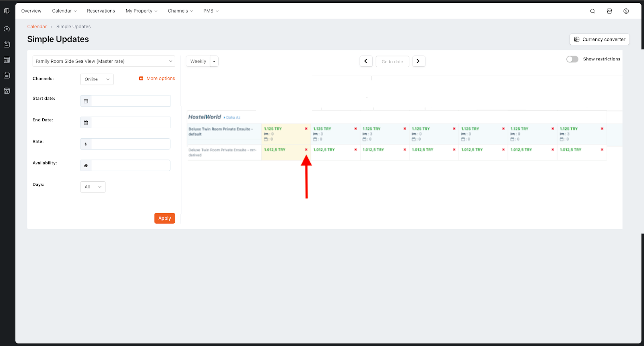Screen dimensions: 644x346
Task: Open the Reservations menu item
Action: tap(101, 11)
